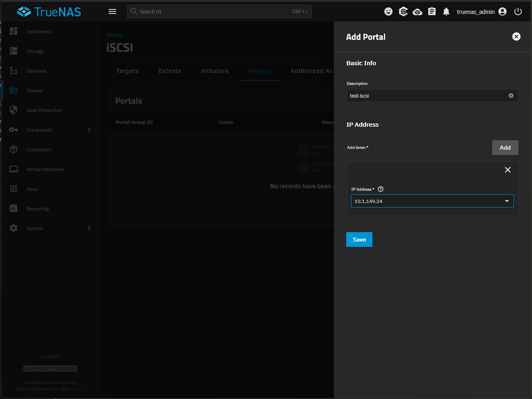Remove the listen IP address entry
The width and height of the screenshot is (532, 399).
click(508, 170)
